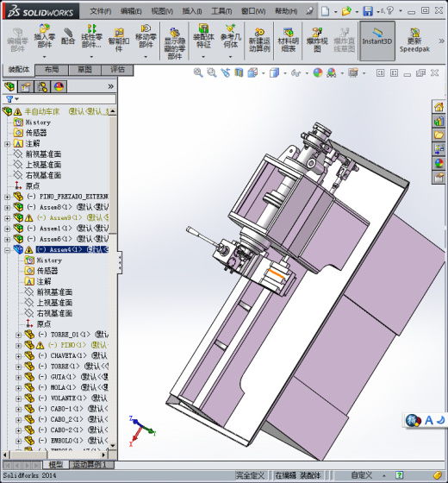Viewport: 448px width, 483px height.
Task: Switch to 运动算例1 tab
Action: [90, 465]
